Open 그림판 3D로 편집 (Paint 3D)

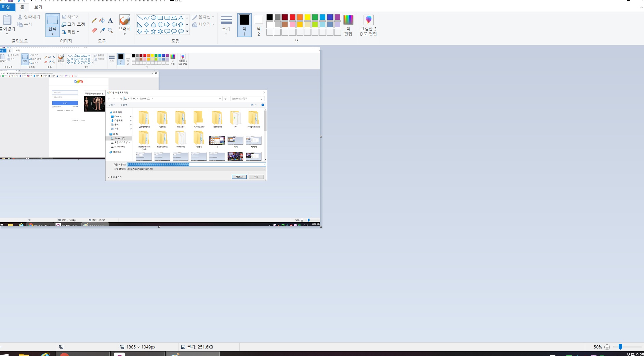[x=368, y=25]
